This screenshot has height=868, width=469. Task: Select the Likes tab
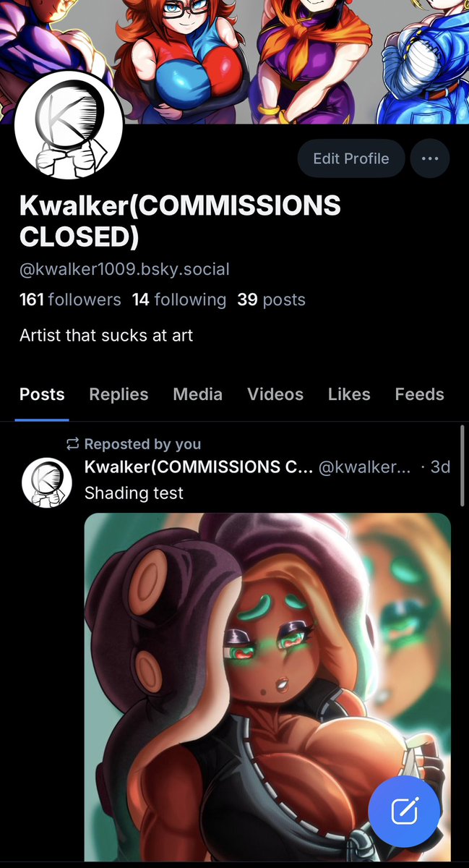pos(349,394)
